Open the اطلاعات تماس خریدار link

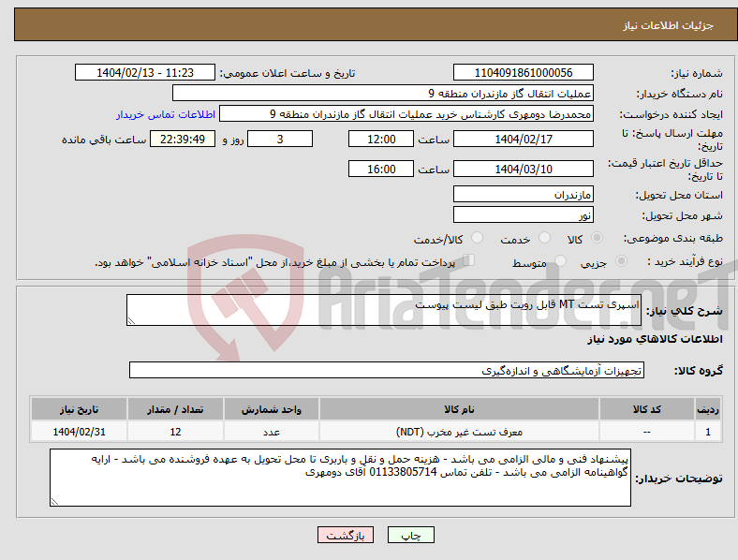(166, 114)
